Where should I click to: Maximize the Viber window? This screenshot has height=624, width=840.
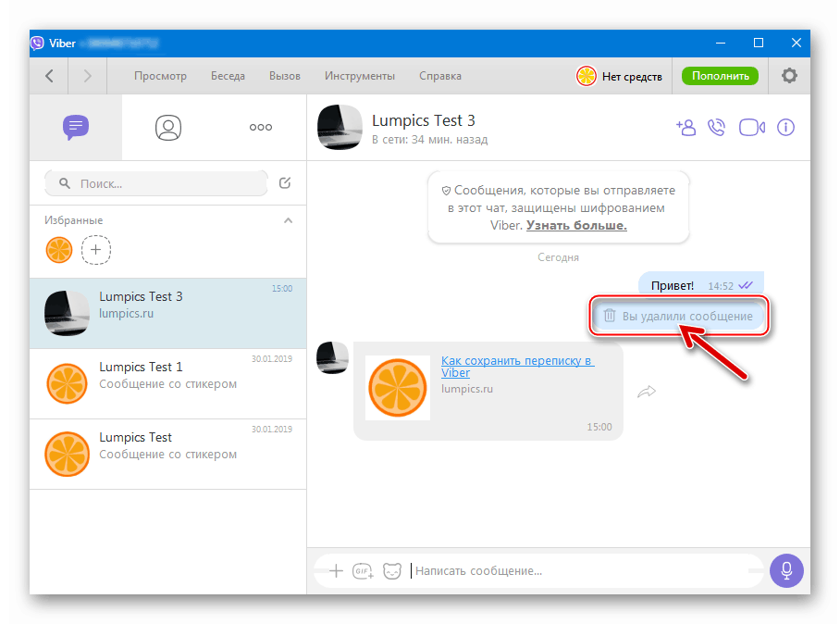click(758, 43)
